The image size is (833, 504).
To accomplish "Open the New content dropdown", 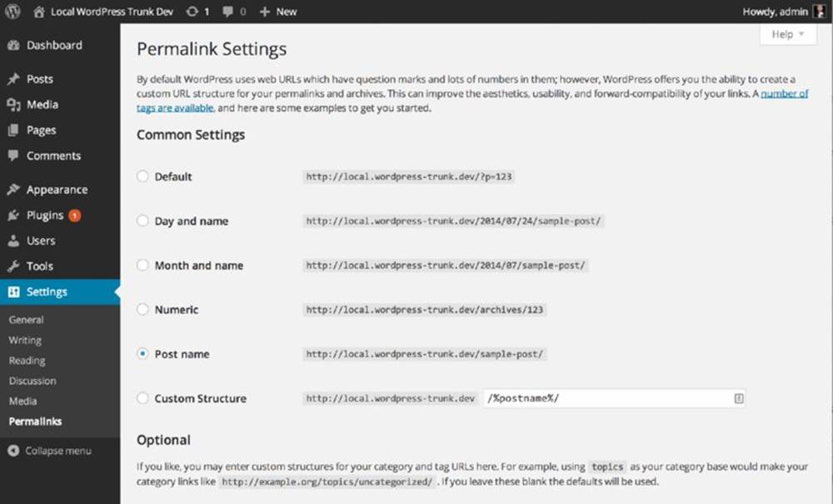I will coord(278,11).
